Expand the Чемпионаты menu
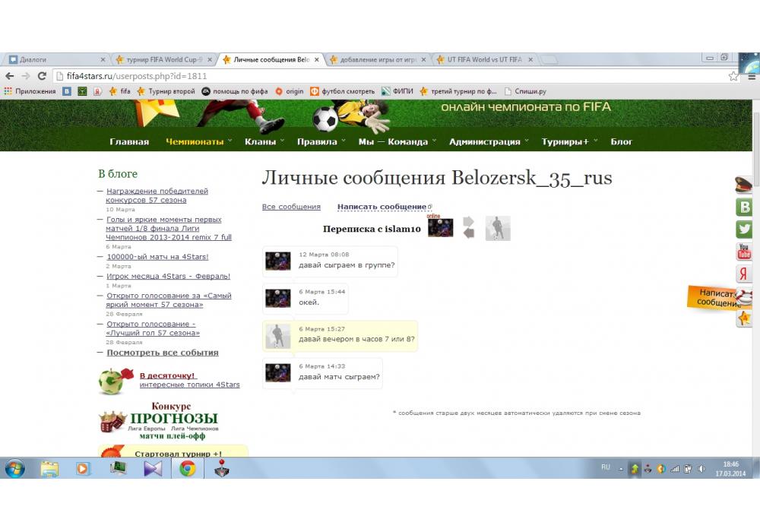 tap(198, 141)
